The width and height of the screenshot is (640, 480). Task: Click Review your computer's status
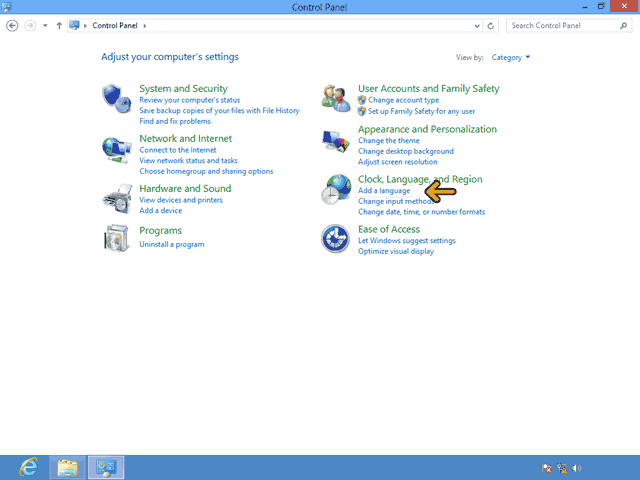[x=189, y=100]
